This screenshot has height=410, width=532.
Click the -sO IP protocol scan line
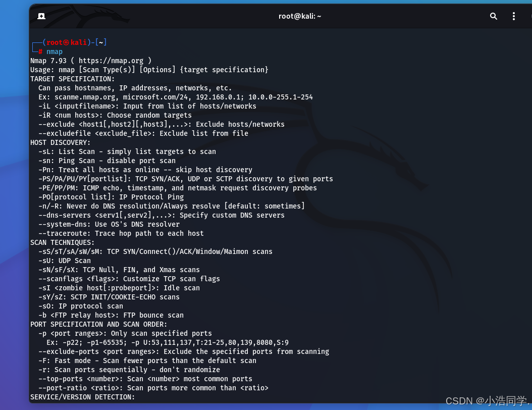[x=81, y=306]
